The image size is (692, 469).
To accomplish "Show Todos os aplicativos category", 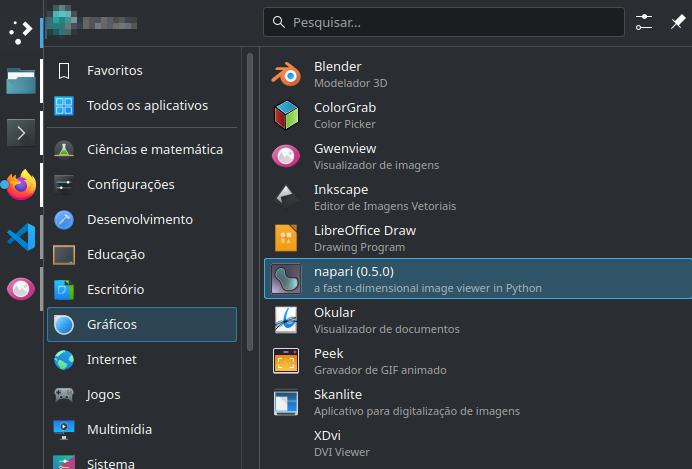I will click(141, 105).
